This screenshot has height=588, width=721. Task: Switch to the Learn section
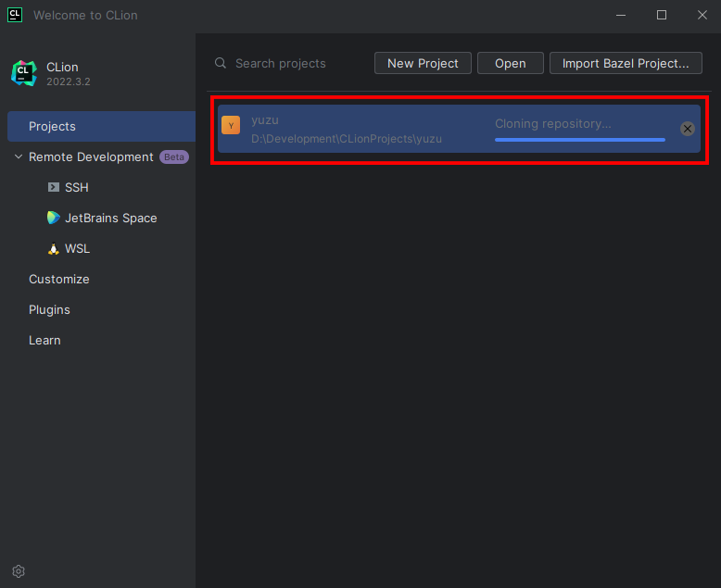point(44,340)
